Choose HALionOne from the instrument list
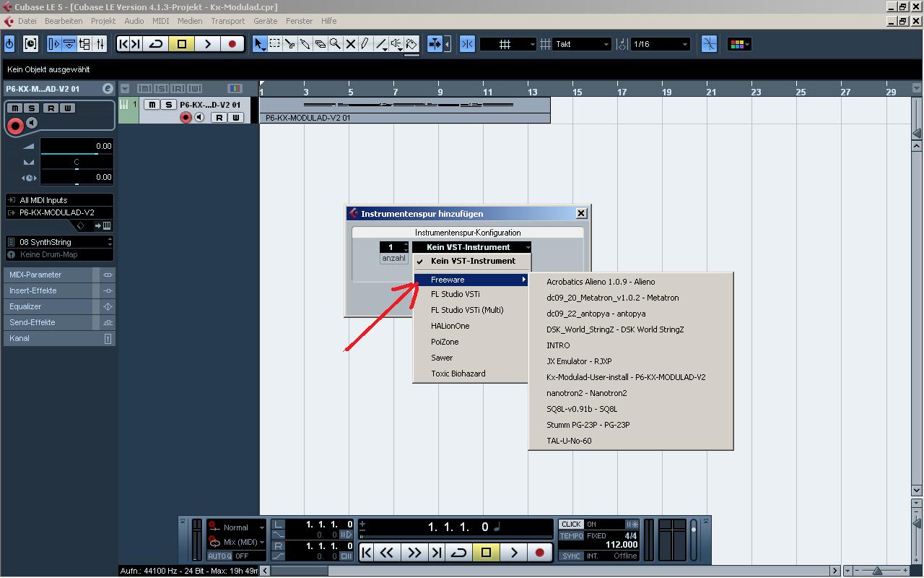Image resolution: width=924 pixels, height=578 pixels. (x=471, y=326)
